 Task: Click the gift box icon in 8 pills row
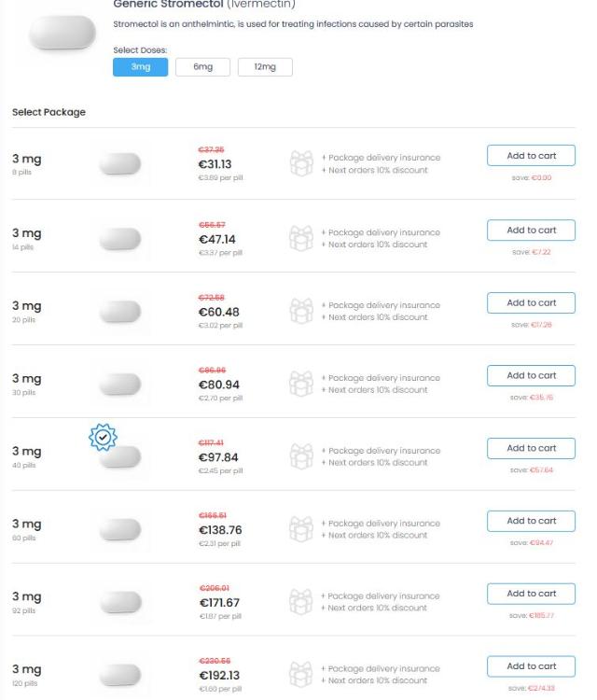303,164
